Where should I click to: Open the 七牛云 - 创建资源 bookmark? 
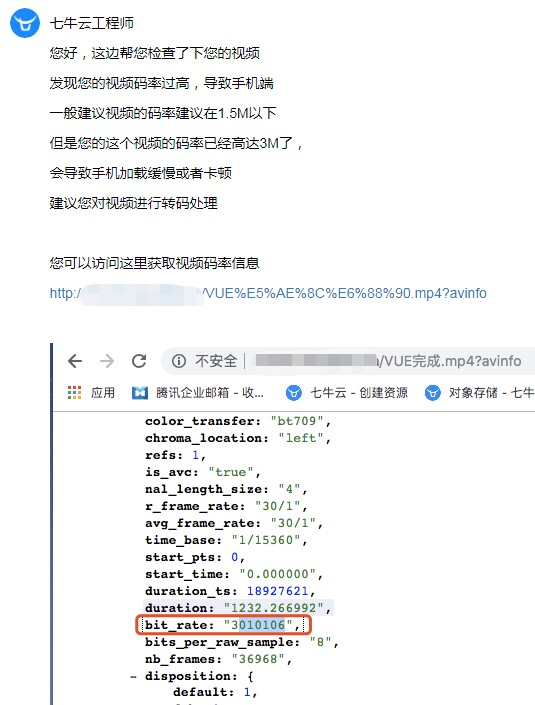tap(347, 393)
